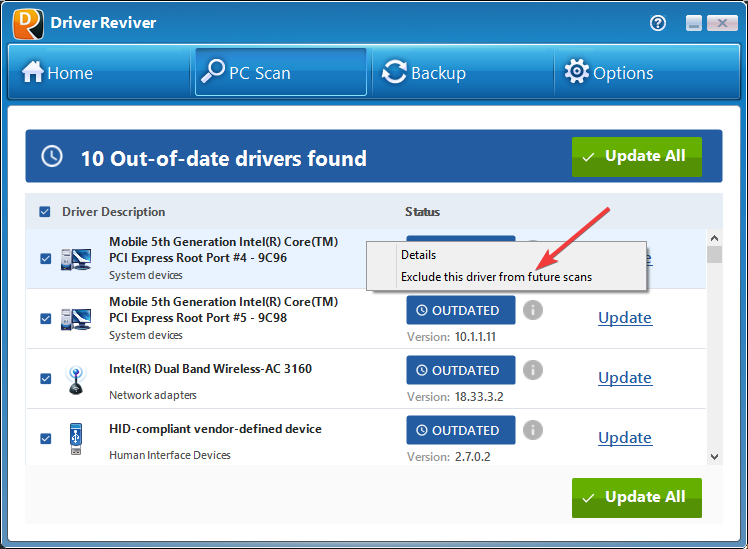Open info icon for Root Port #5 driver
Screen dimensions: 748x549
533,310
